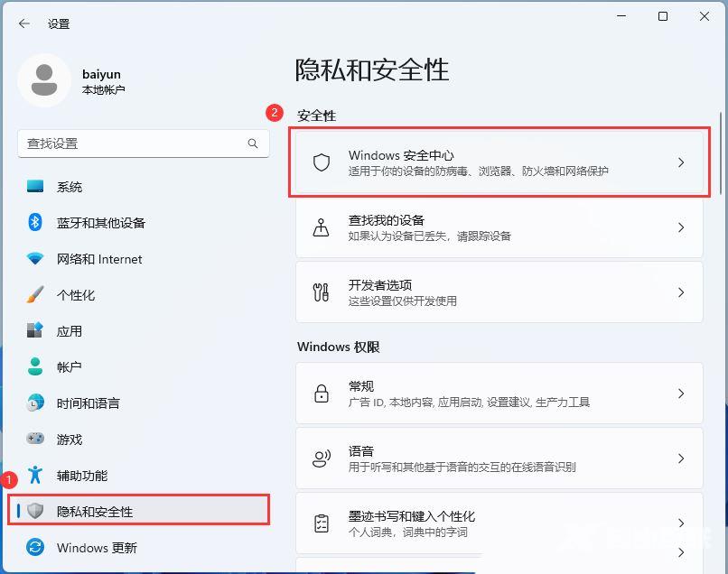This screenshot has height=574, width=728.
Task: Expand the Windows 安全中心 entry
Action: (681, 162)
